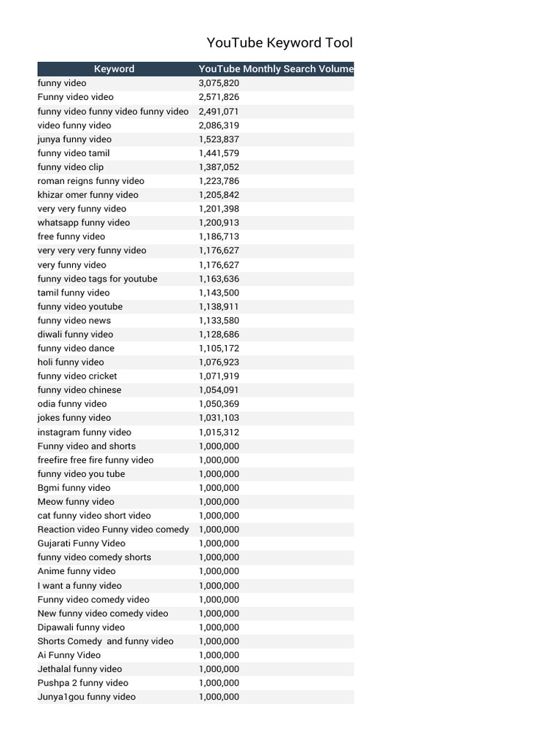Click the 'diwali funny video' keyword
560x747 pixels.
coord(75,334)
